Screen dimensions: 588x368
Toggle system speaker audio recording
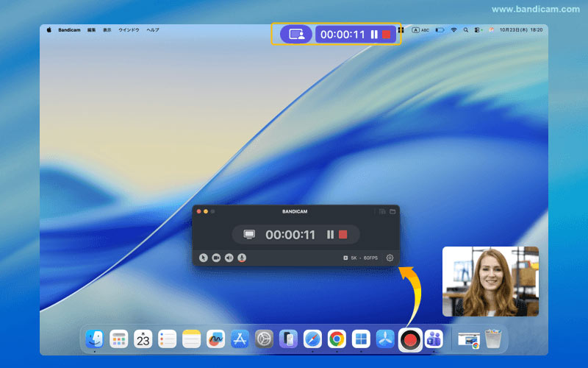pos(229,258)
